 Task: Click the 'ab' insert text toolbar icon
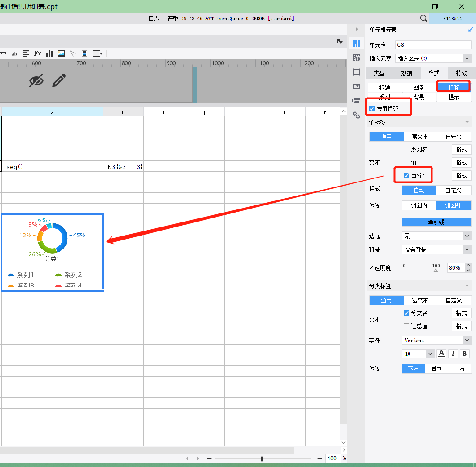[14, 54]
